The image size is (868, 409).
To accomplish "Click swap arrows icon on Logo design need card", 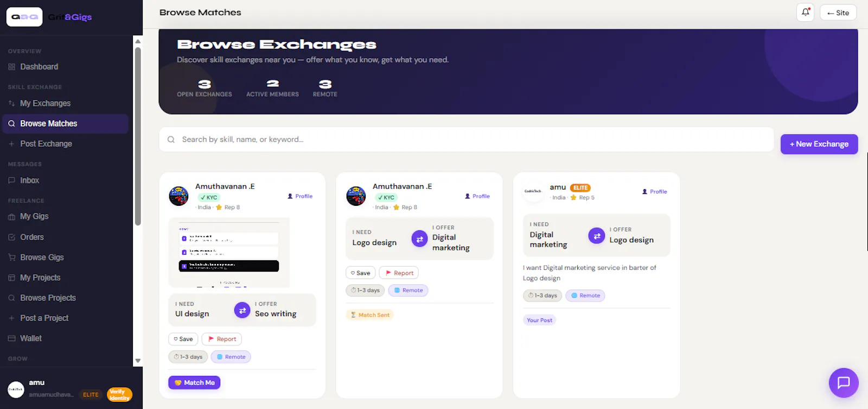I will [x=419, y=238].
